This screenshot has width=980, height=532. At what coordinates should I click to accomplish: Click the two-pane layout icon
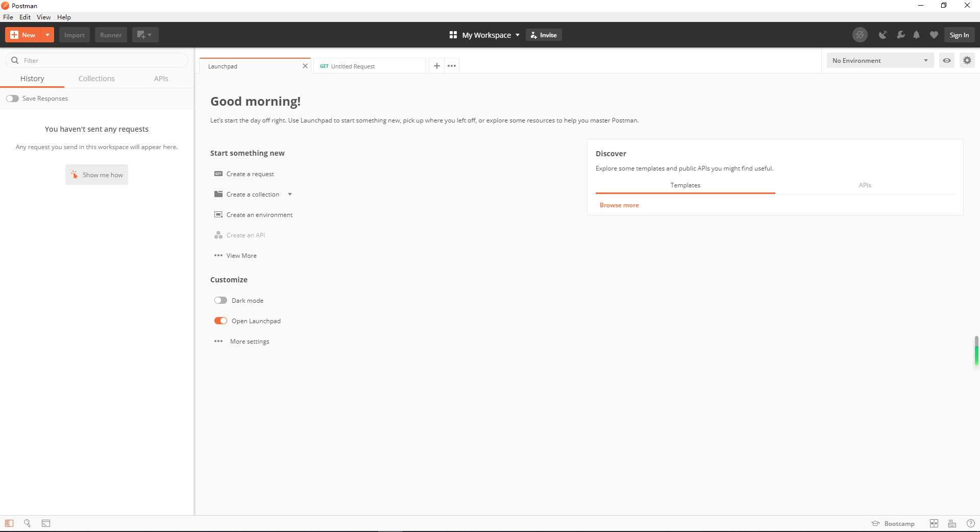[934, 523]
